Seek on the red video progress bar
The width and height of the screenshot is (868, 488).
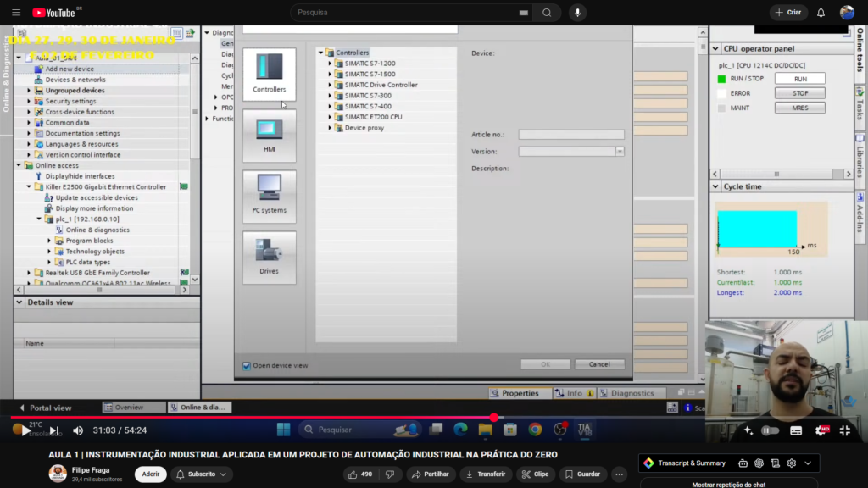(x=434, y=418)
